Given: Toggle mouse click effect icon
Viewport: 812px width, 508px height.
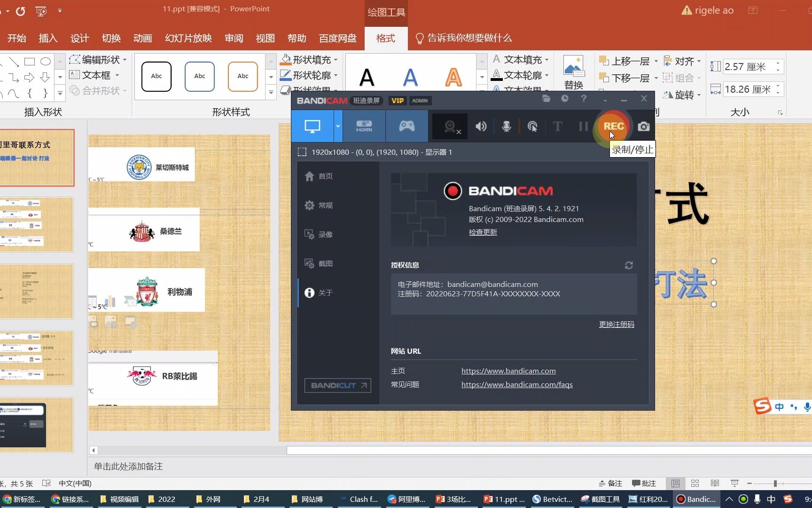Looking at the screenshot, I should coord(532,126).
